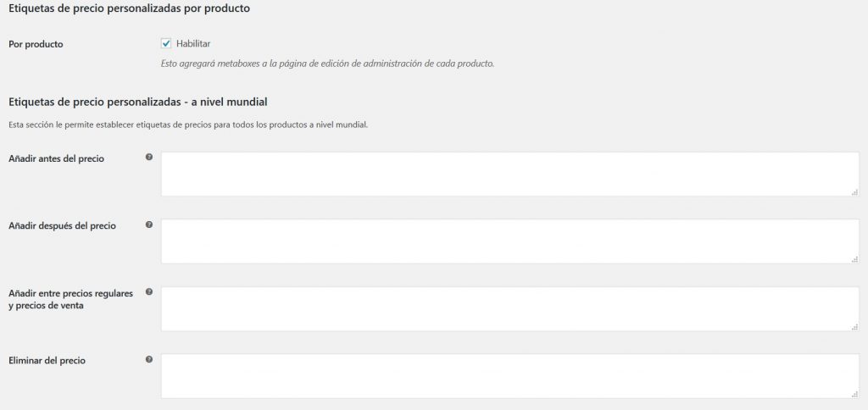Click help icon for Añadir entre precios regulares
This screenshot has height=410, width=868.
[149, 292]
